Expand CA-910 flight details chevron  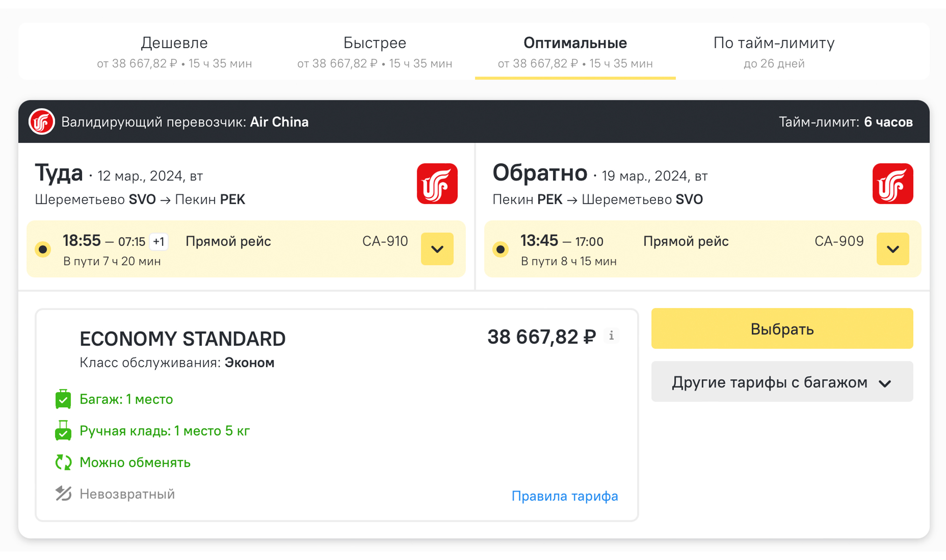click(437, 249)
